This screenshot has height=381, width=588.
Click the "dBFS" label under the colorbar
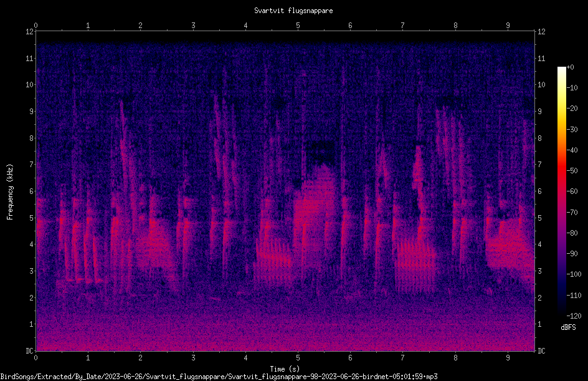click(568, 327)
